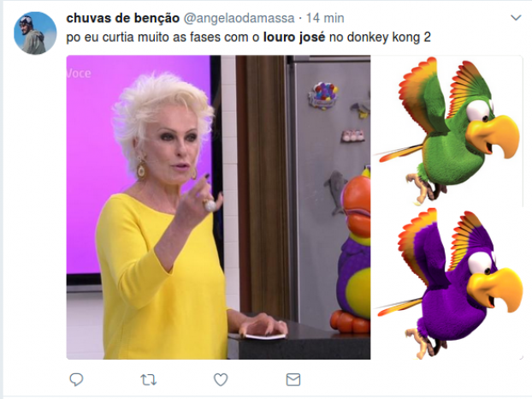Click the tweet text beginning 'po eu curtia'
Screen dimensions: 532x399
tap(248, 38)
